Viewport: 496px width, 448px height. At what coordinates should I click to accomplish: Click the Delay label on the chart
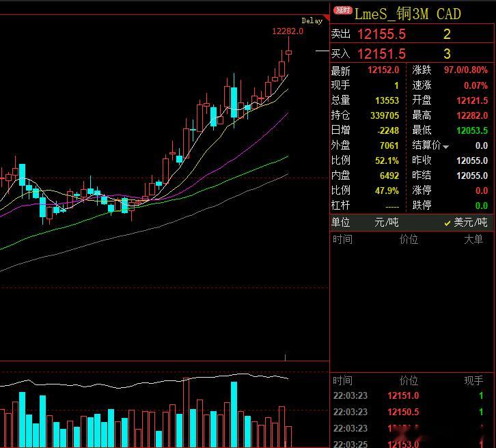(x=312, y=21)
